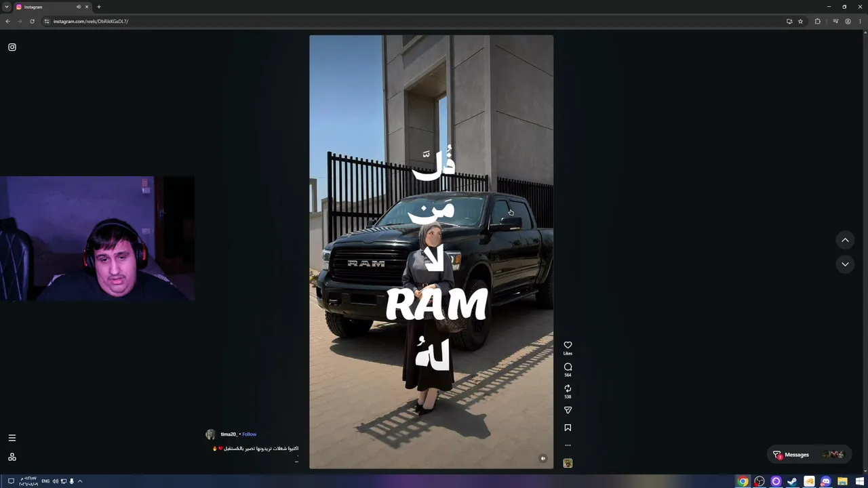This screenshot has width=868, height=488.
Task: Open the taskbar notification center
Action: click(10, 481)
